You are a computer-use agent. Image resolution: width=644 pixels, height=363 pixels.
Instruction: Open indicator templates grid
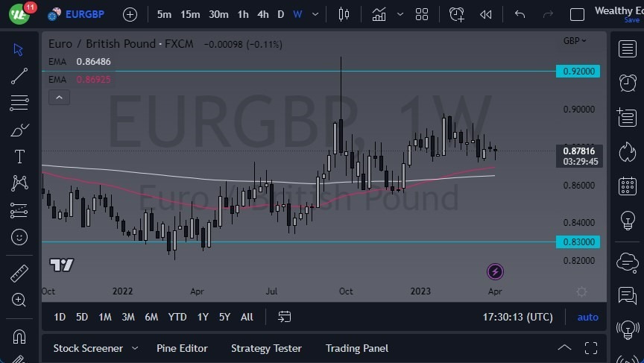tap(422, 14)
